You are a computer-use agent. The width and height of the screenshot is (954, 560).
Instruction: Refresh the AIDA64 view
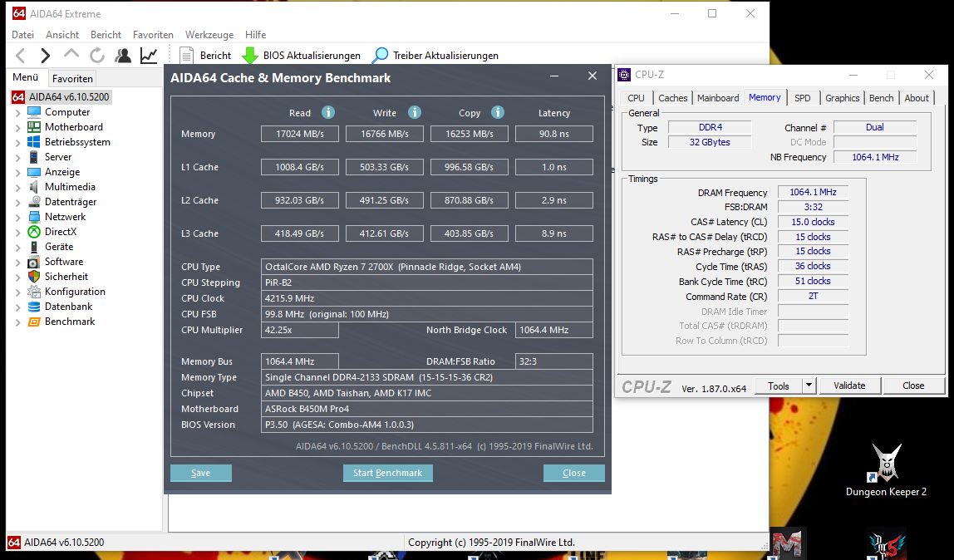pyautogui.click(x=96, y=56)
